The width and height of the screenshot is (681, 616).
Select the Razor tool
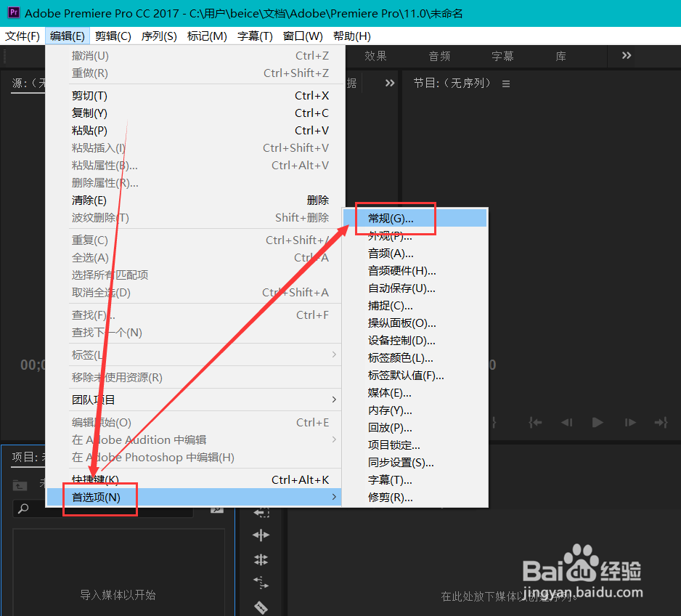[261, 607]
